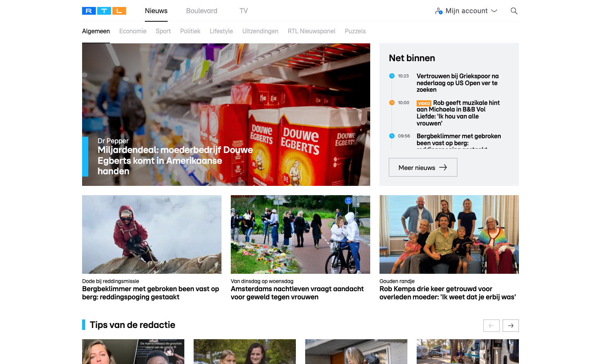The height and width of the screenshot is (364, 601).
Task: Open the Vertrouwen bij Griekspoor headline
Action: [457, 83]
